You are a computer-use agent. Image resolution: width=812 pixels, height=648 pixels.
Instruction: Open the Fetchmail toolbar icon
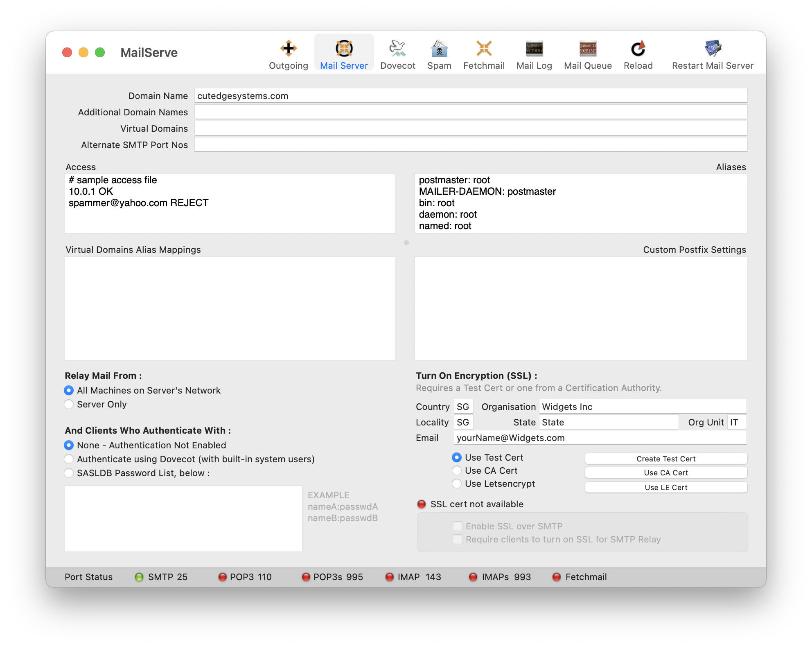click(x=484, y=49)
